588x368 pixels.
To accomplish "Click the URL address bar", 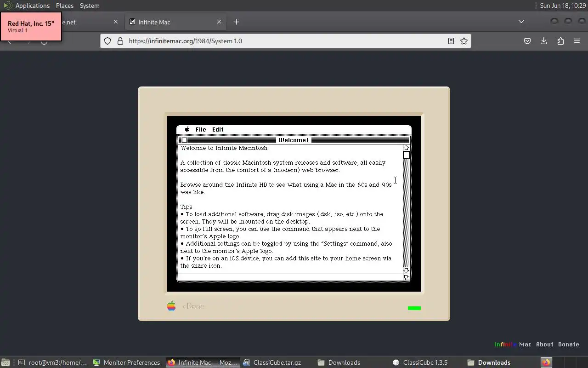I will (x=285, y=41).
